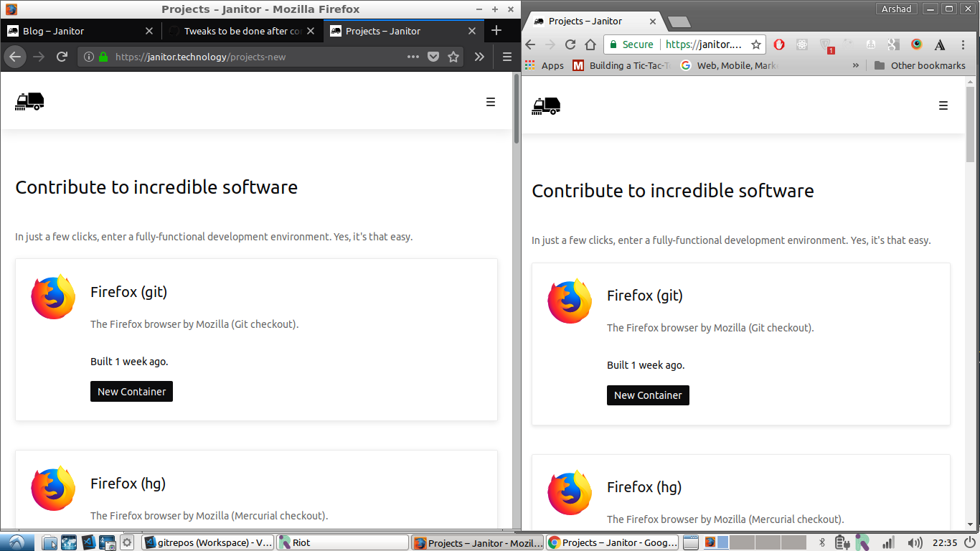
Task: Click the Pocket save icon in Firefox
Action: (x=433, y=57)
